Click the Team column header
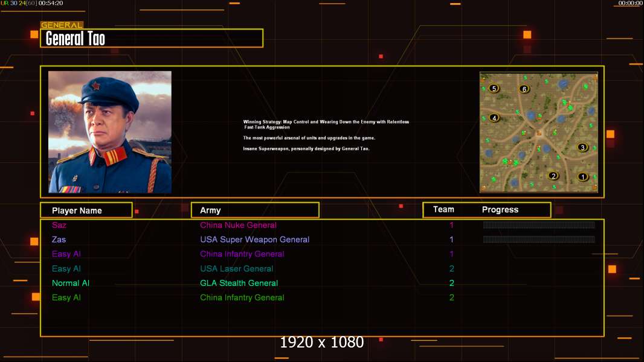Image resolution: width=644 pixels, height=362 pixels. click(x=443, y=209)
